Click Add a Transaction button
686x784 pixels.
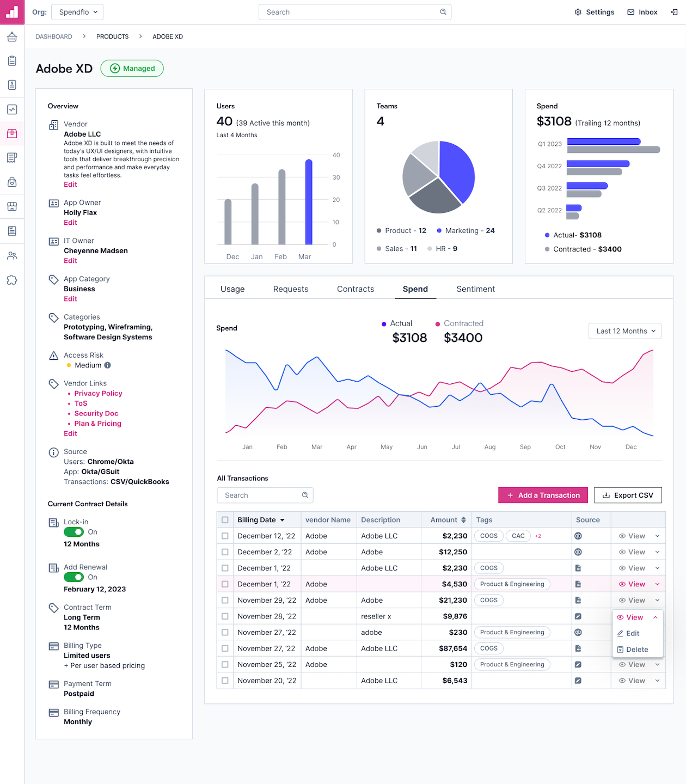(543, 495)
